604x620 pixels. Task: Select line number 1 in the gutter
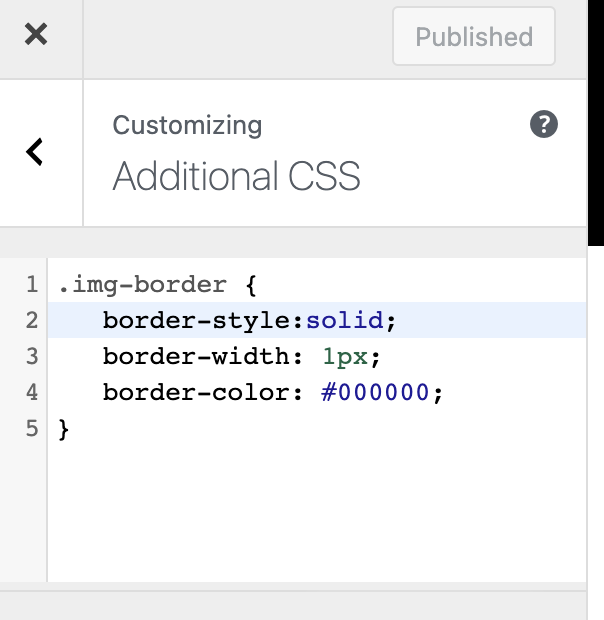pos(32,285)
